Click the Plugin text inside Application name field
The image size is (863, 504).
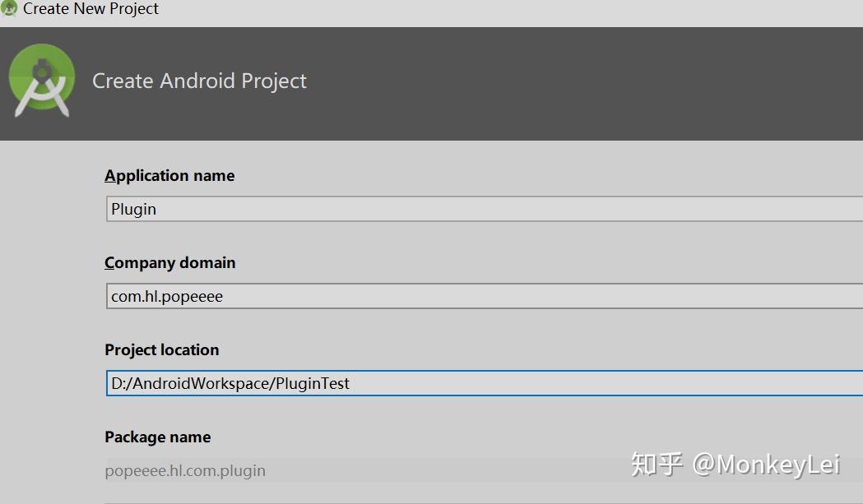pos(134,209)
